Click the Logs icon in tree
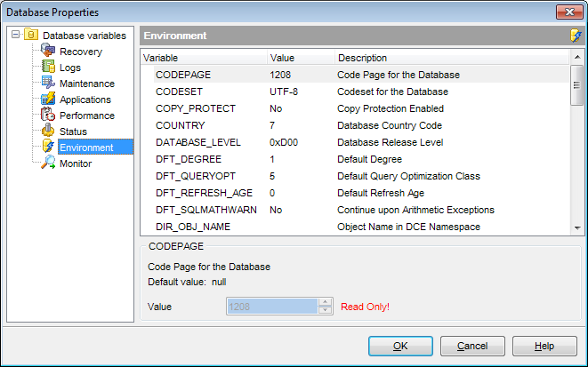The height and width of the screenshot is (367, 588). click(x=49, y=68)
